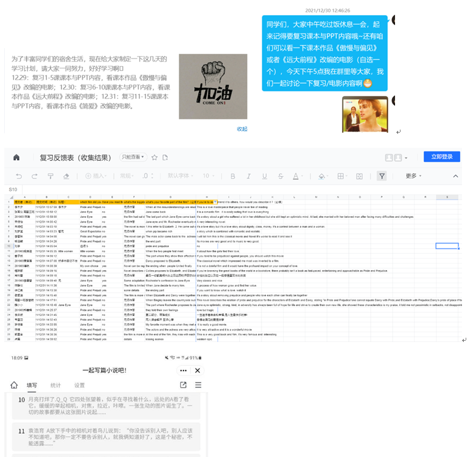Open the 加油 fist image thumbnail
The width and height of the screenshot is (476, 457).
click(212, 86)
